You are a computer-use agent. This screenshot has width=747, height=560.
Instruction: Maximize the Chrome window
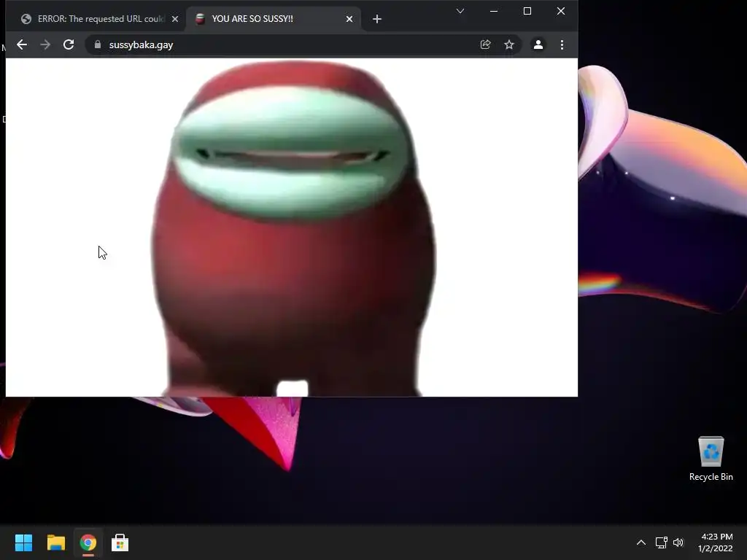click(x=527, y=11)
